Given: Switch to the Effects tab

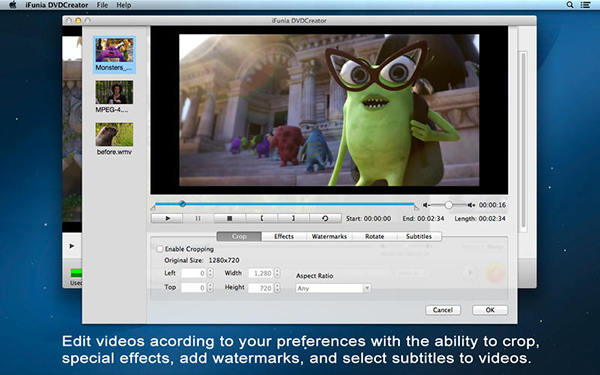Looking at the screenshot, I should tap(284, 236).
